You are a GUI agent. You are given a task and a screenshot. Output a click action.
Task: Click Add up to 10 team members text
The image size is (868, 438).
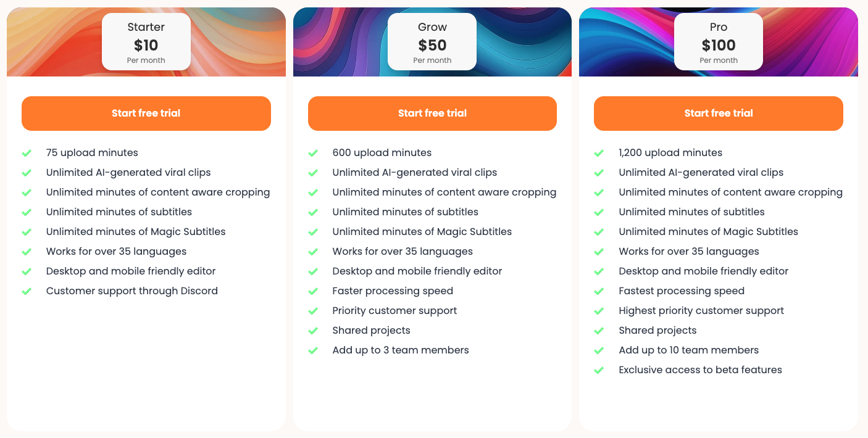tap(688, 350)
